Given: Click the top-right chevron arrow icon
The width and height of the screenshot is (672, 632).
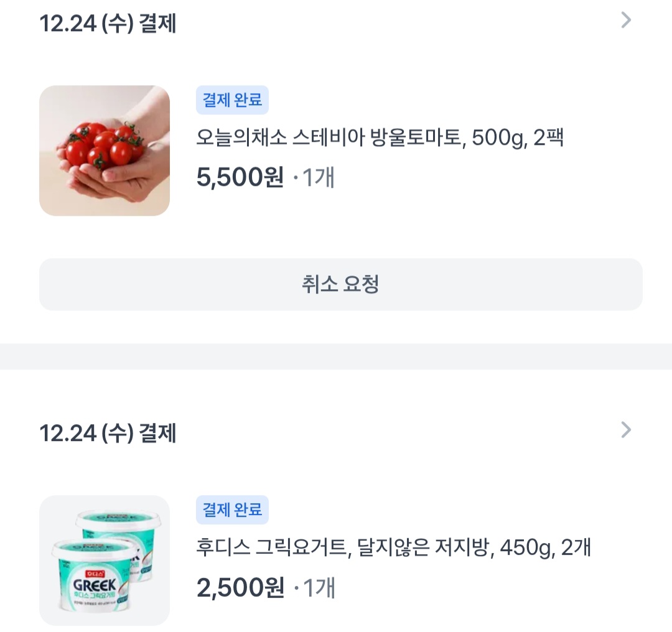Looking at the screenshot, I should [x=625, y=21].
